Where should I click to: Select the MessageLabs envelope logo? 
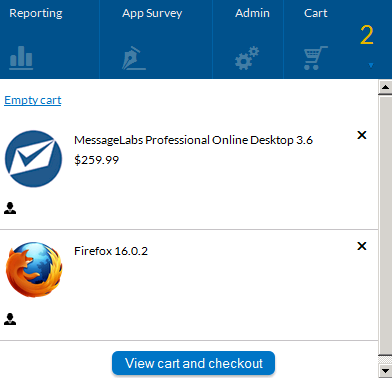[x=33, y=159]
